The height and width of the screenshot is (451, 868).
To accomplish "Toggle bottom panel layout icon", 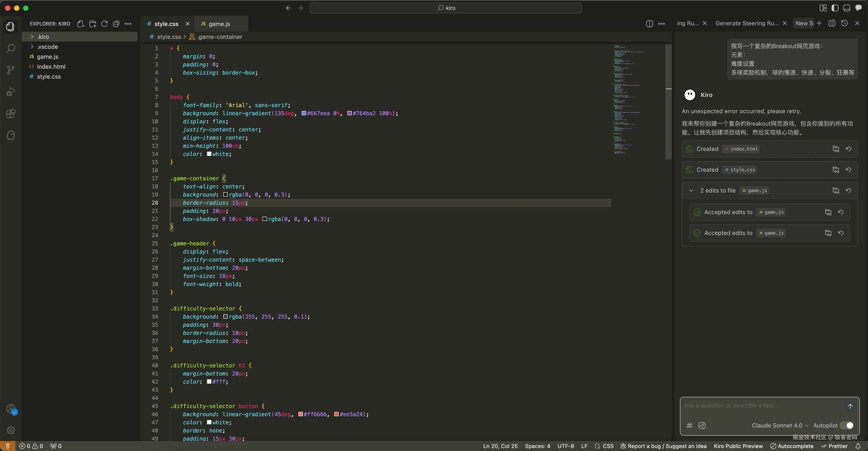I will pyautogui.click(x=847, y=8).
